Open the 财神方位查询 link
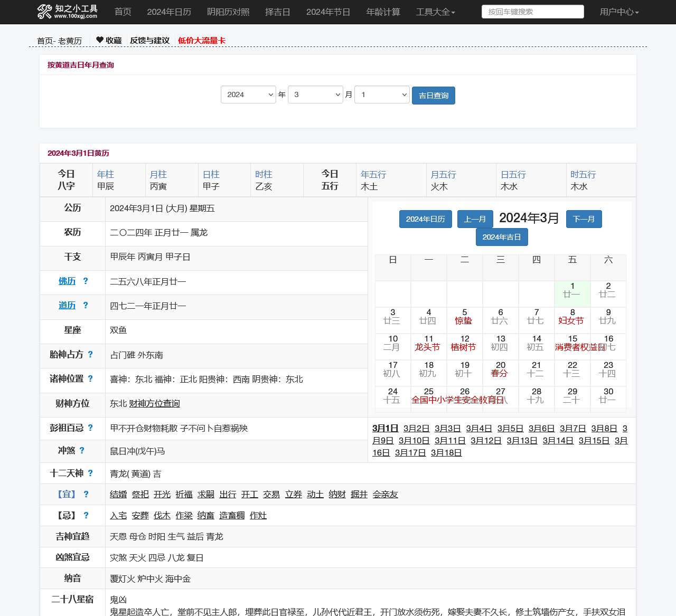The height and width of the screenshot is (616, 676). tap(154, 404)
